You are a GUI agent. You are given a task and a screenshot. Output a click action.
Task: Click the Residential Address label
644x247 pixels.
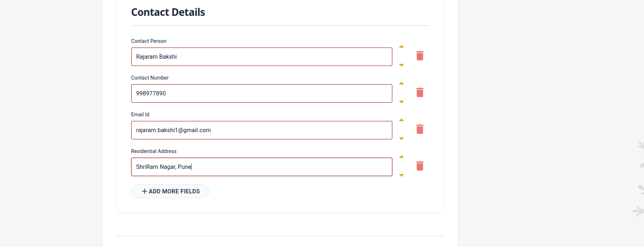154,151
